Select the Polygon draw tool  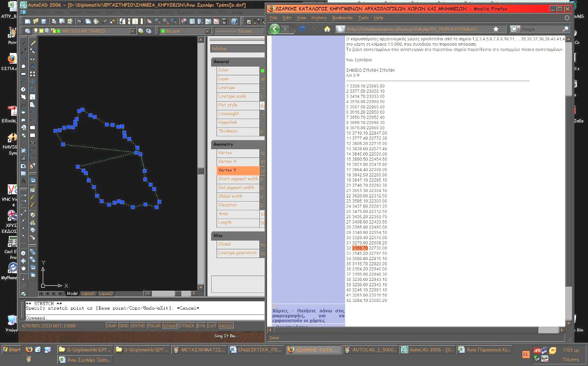[x=23, y=66]
